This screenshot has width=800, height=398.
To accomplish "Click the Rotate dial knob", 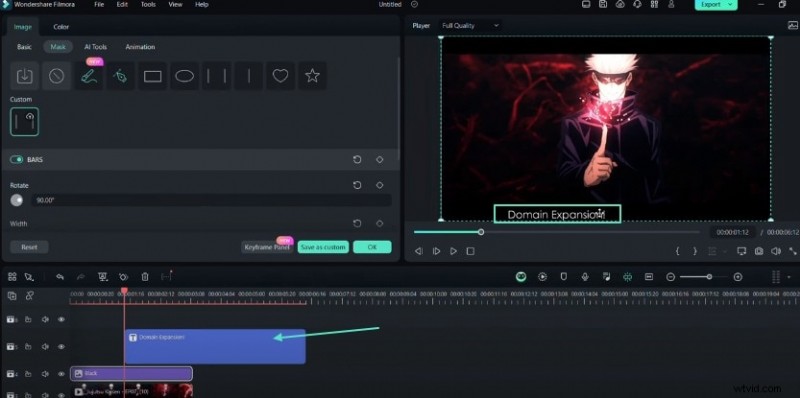I will click(17, 200).
